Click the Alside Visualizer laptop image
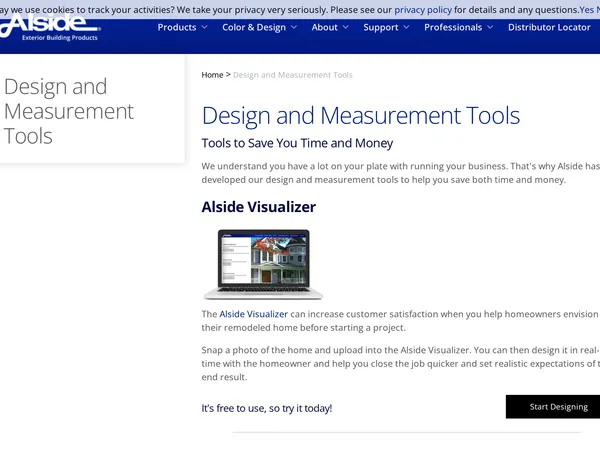This screenshot has width=600, height=450. coord(263,264)
